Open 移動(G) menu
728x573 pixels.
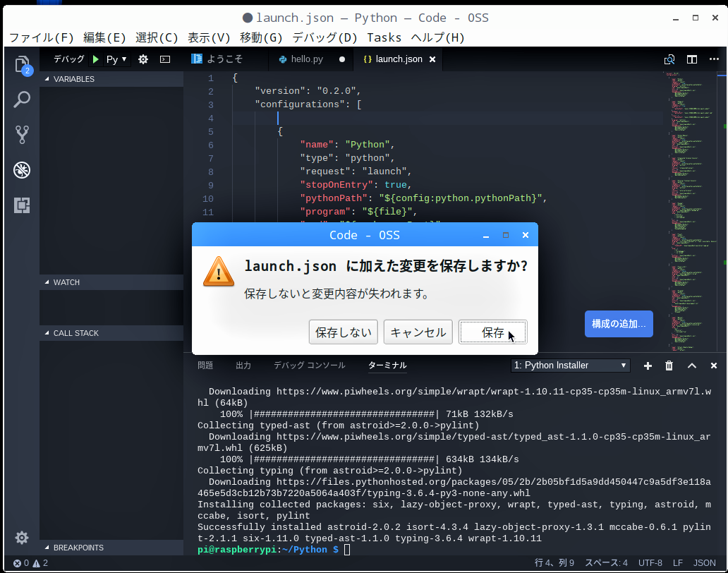pyautogui.click(x=261, y=37)
